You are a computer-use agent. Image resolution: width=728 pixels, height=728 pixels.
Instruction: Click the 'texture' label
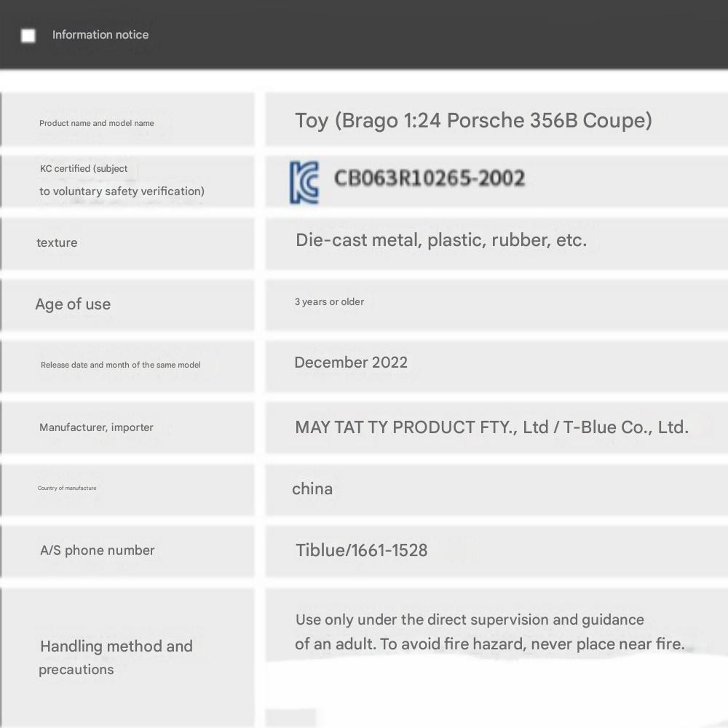click(57, 242)
